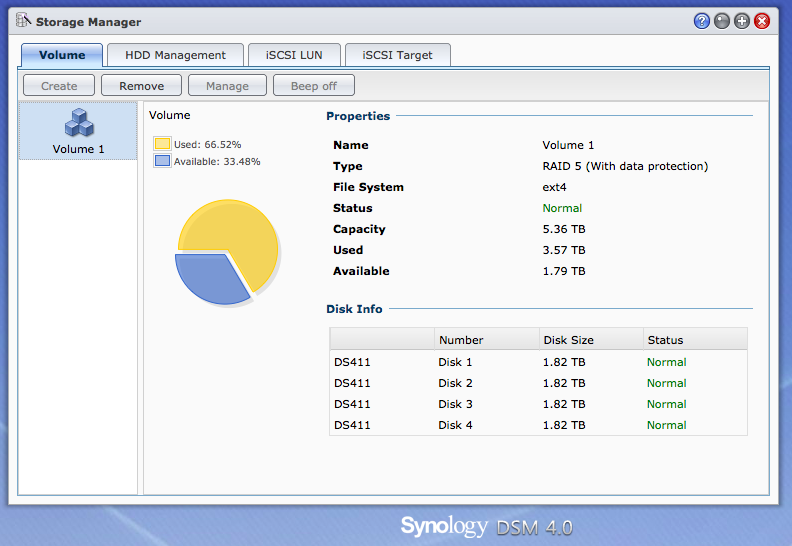
Task: Select the Disk 4 row
Action: click(538, 425)
